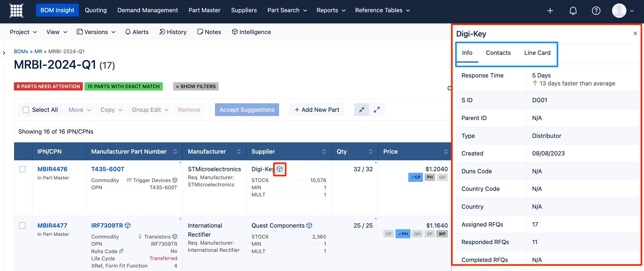
Task: Open Alerts in the toolbar
Action: pyautogui.click(x=137, y=32)
